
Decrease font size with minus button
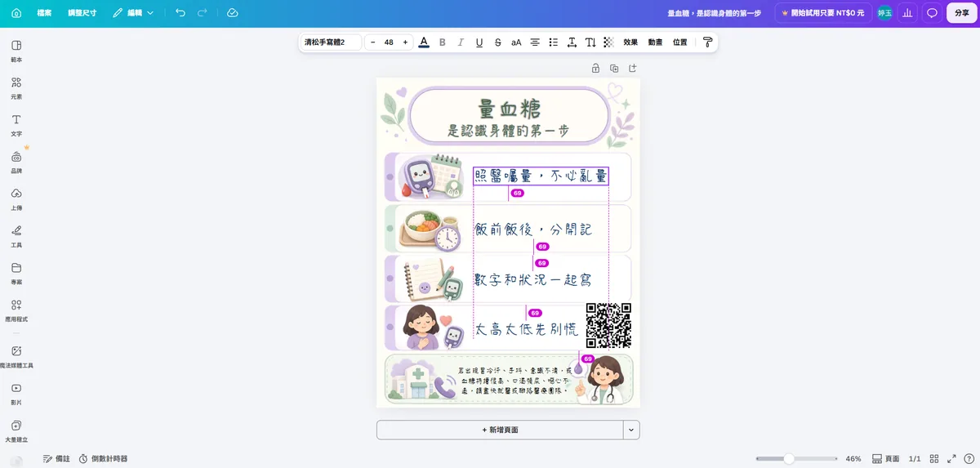(373, 42)
